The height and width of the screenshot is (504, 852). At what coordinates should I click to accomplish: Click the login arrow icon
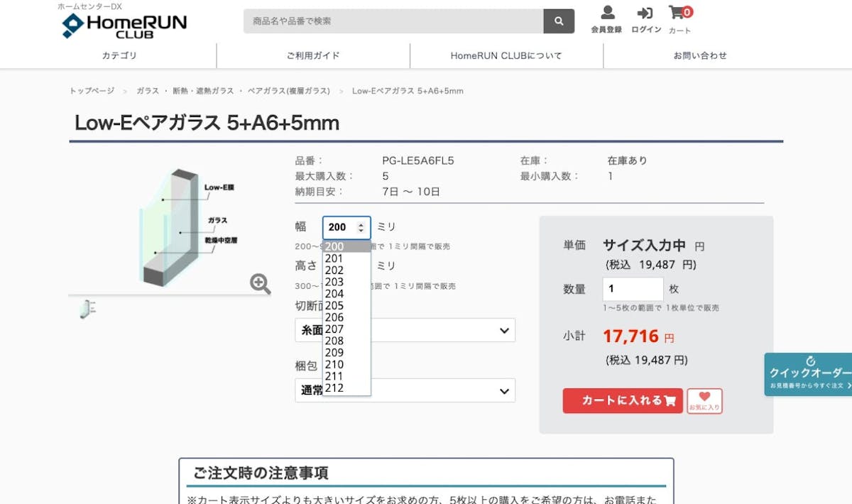click(x=645, y=13)
